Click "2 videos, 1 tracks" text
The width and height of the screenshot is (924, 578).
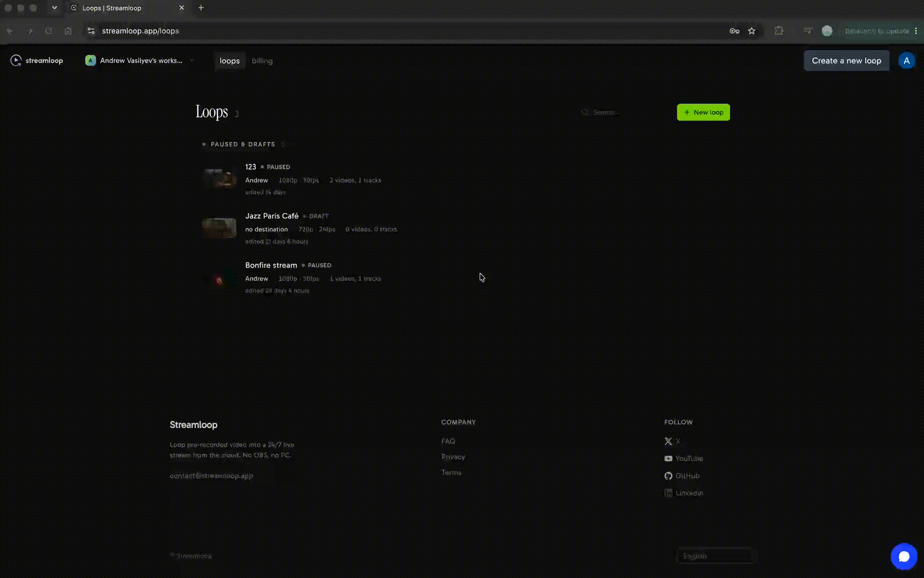point(355,180)
